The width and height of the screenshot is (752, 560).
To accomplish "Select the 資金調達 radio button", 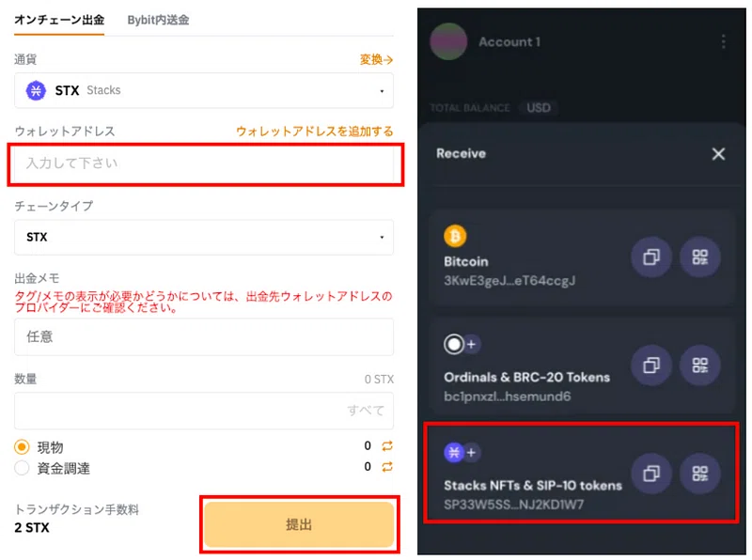I will [22, 468].
